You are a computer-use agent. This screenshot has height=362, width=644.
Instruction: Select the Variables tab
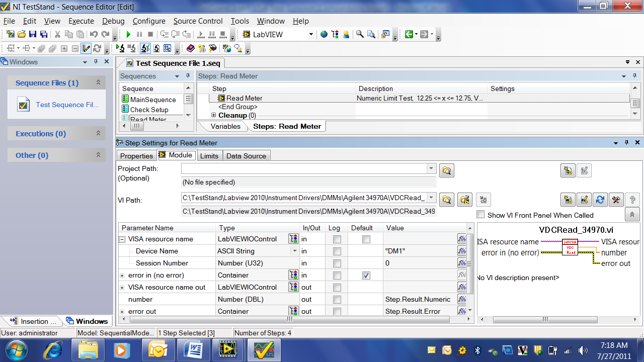point(225,126)
